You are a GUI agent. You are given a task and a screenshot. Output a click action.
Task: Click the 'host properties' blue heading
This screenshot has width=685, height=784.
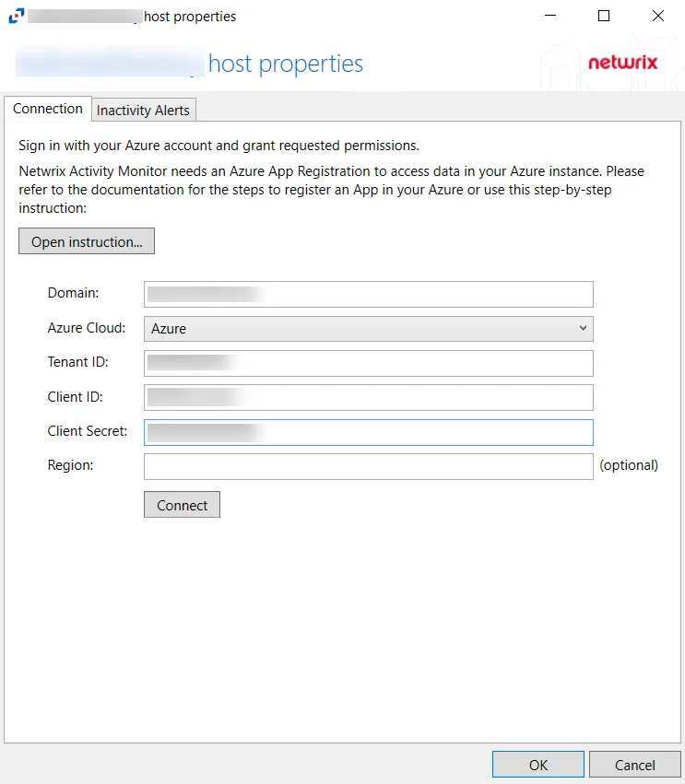click(286, 64)
